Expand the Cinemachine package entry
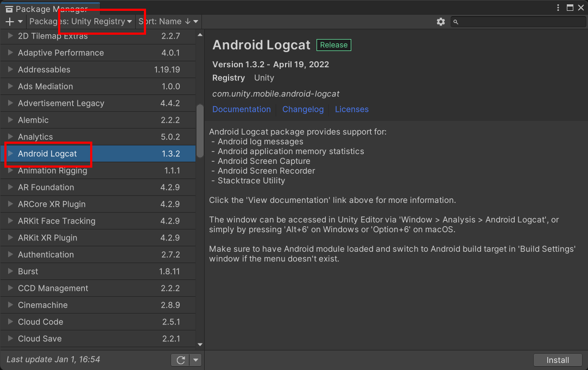Viewport: 588px width, 370px height. (x=10, y=305)
